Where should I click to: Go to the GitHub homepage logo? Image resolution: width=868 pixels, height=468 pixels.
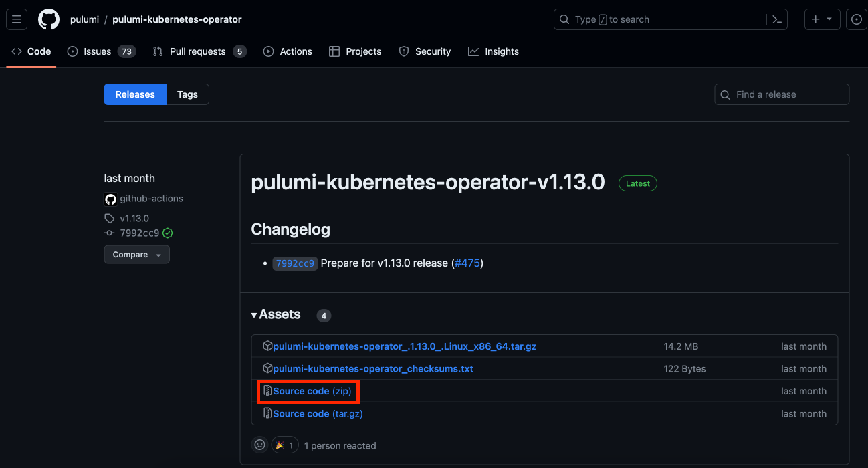coord(49,19)
